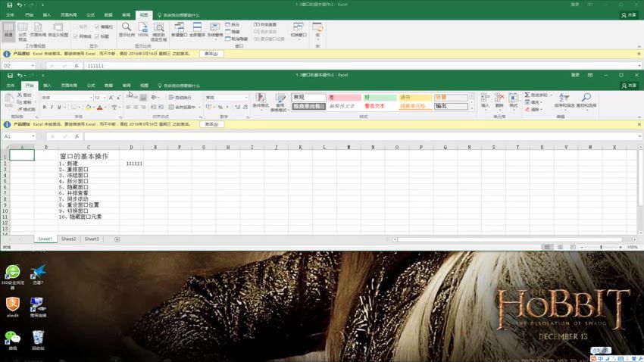Click Page Layout view icon in upper window
Screen dimensions: 644x362
(38, 30)
